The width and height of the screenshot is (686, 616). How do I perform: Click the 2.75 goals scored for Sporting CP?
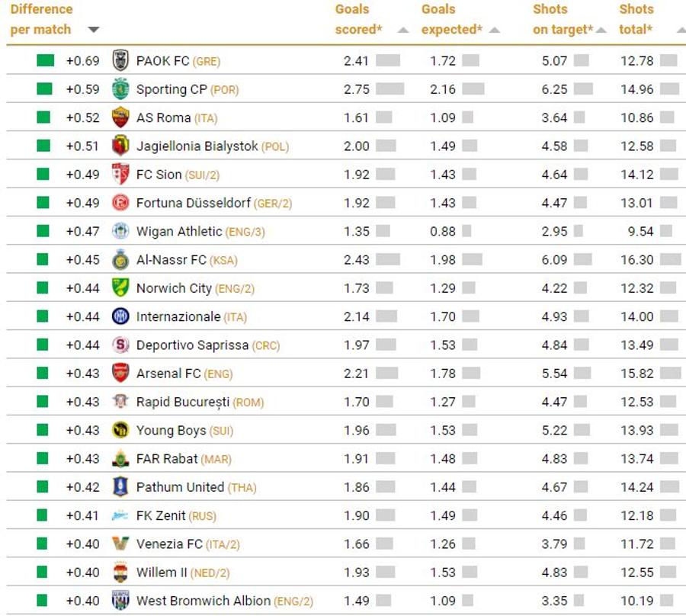(357, 89)
